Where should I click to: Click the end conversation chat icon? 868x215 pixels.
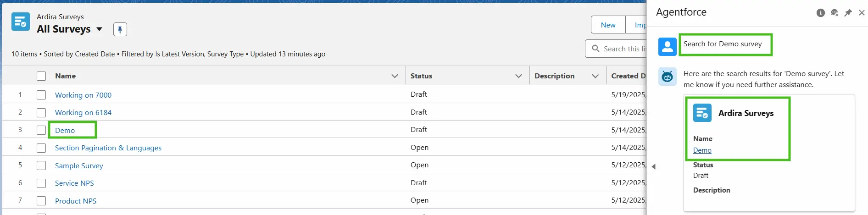[x=835, y=13]
